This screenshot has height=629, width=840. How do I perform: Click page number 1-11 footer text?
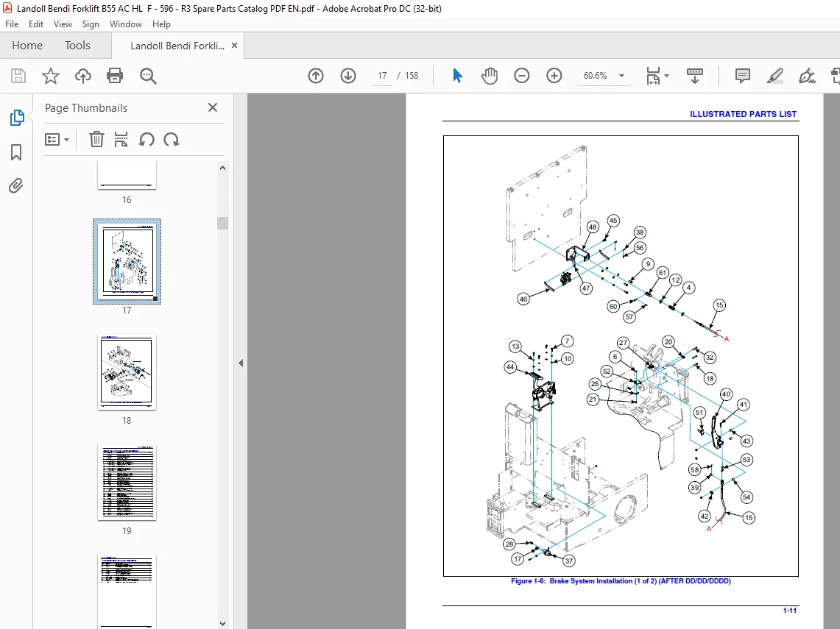tap(790, 611)
